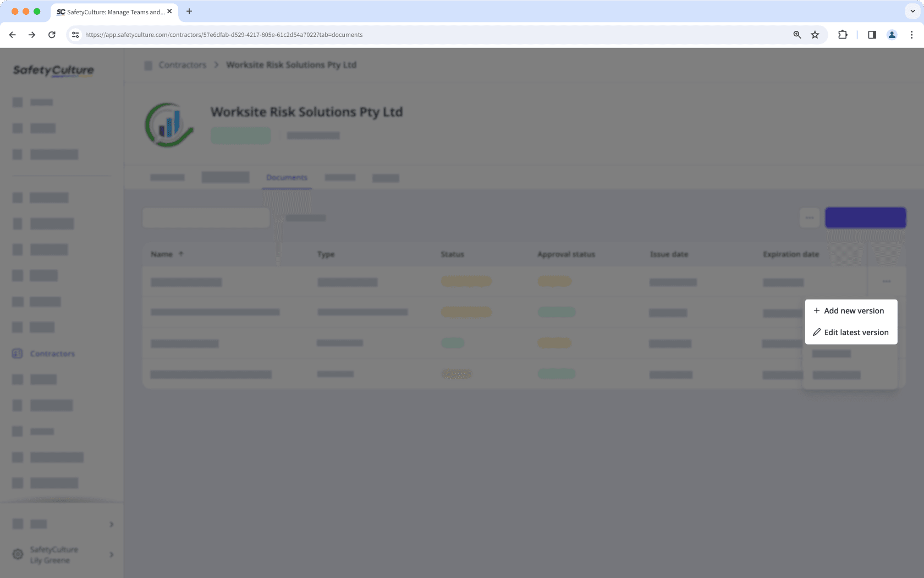Click the magnifier zoom icon in the address bar

click(796, 34)
